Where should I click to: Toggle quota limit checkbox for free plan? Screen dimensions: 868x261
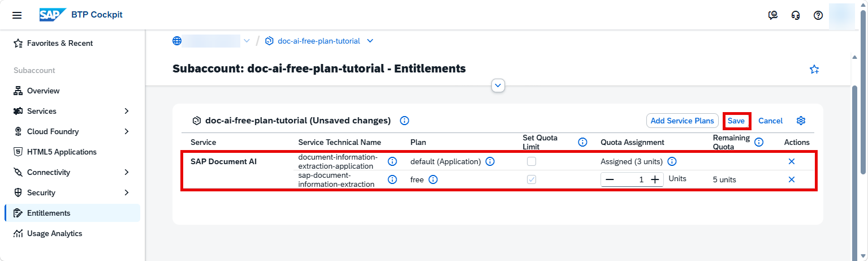pyautogui.click(x=532, y=179)
